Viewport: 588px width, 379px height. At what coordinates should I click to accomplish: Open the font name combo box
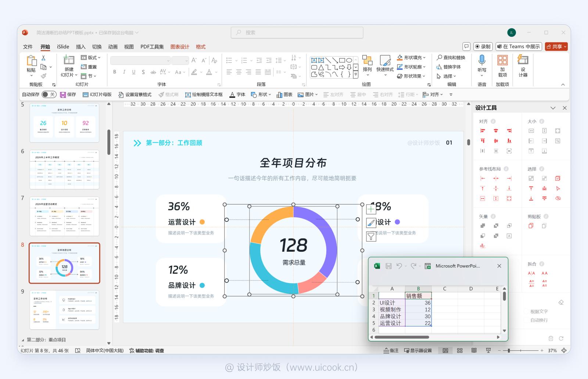pyautogui.click(x=140, y=61)
